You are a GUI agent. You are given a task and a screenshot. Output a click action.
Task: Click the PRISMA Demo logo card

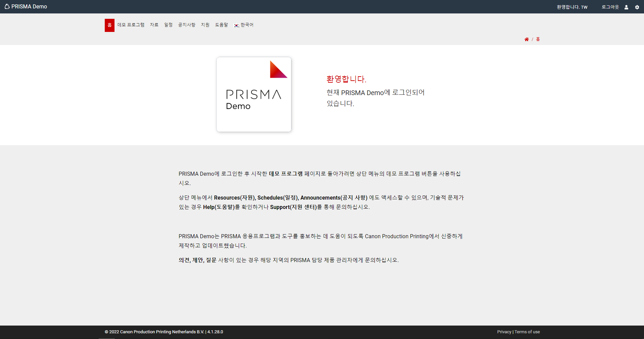coord(254,94)
